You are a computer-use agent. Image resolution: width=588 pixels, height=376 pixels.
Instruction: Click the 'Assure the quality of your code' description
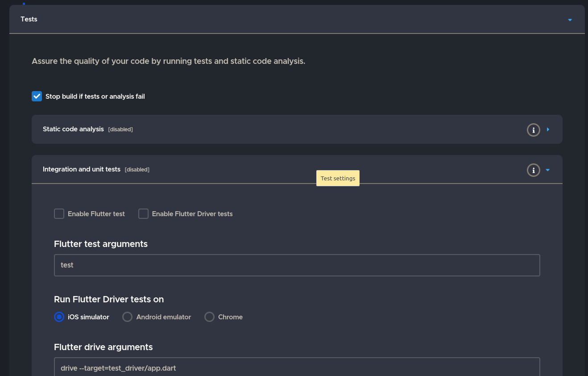(x=169, y=61)
